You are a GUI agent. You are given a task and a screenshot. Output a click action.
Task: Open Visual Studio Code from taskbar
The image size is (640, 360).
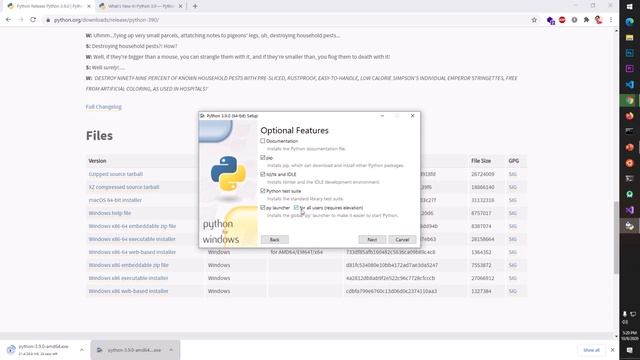[629, 84]
